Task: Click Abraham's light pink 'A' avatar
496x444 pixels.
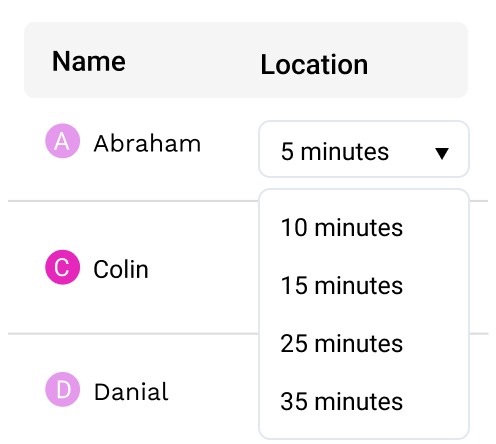Action: [x=62, y=141]
